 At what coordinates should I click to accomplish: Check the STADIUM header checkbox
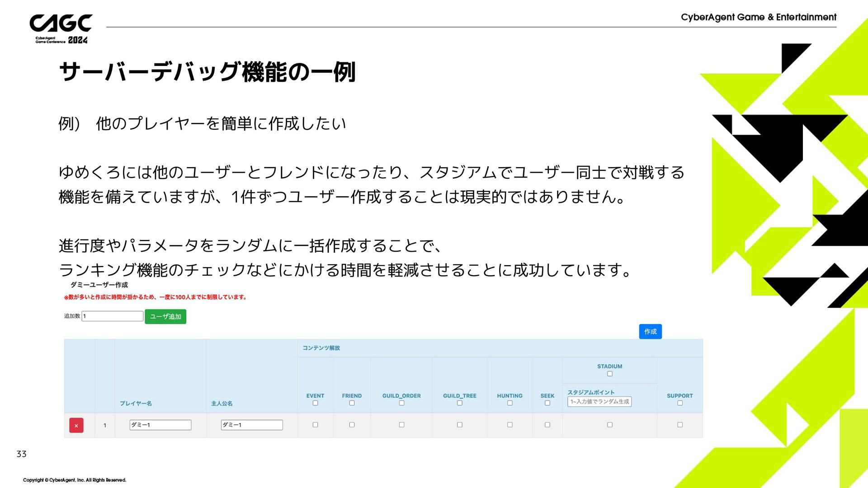(610, 374)
